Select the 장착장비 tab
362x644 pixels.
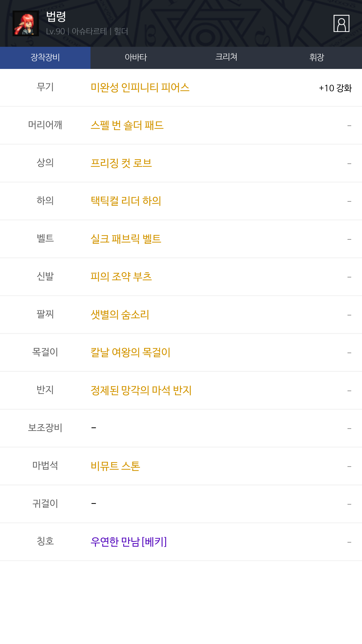click(x=45, y=58)
